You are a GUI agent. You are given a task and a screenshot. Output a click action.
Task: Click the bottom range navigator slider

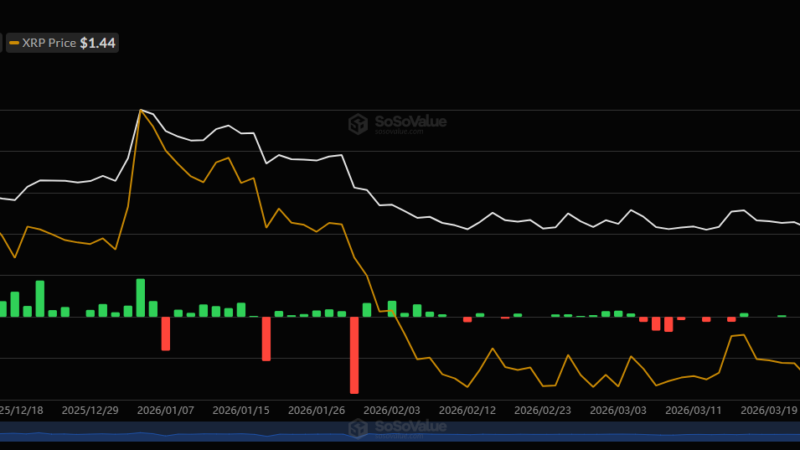coord(400,432)
